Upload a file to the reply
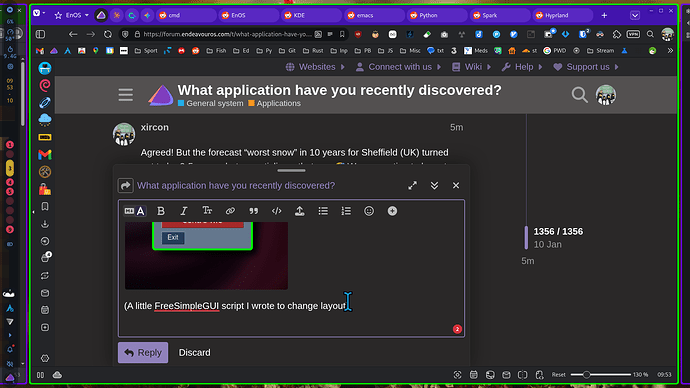The image size is (690, 388). (300, 211)
